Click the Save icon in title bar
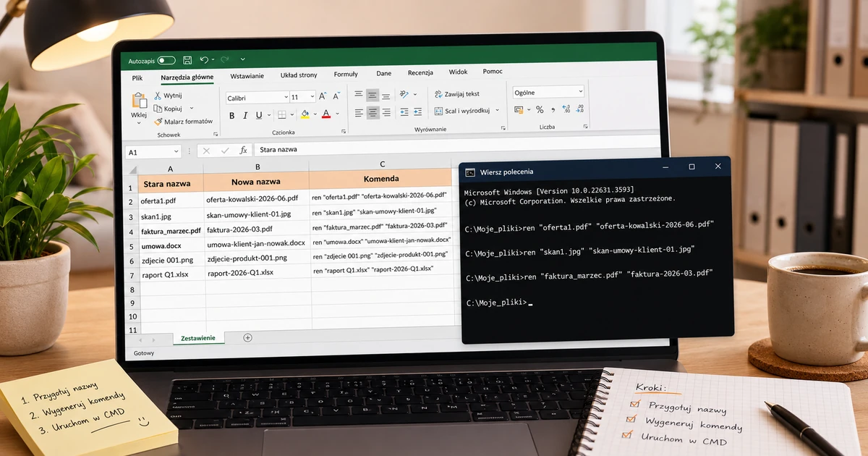Image resolution: width=868 pixels, height=456 pixels. [x=187, y=60]
